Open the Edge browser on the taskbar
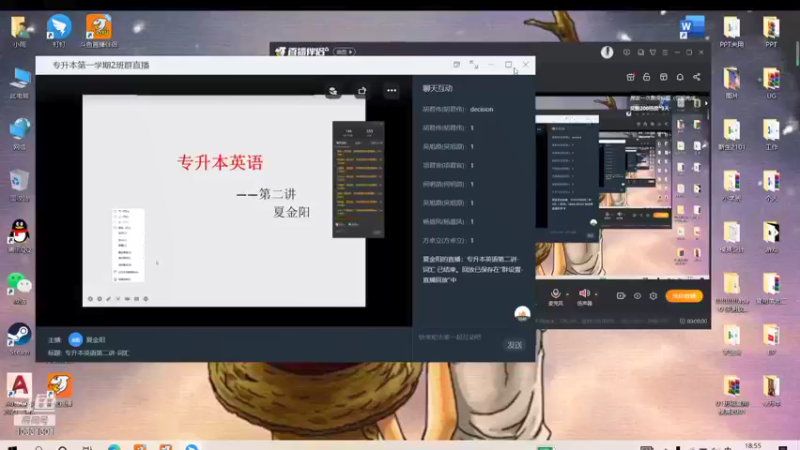800x450 pixels. click(114, 447)
